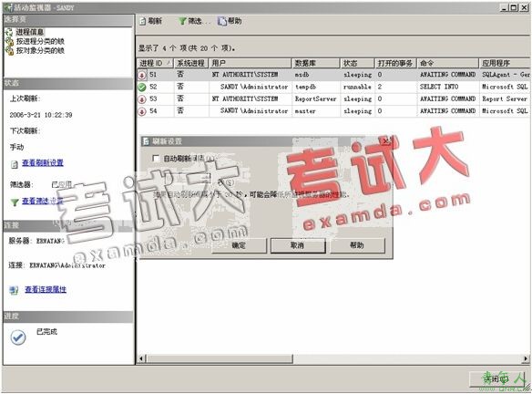The width and height of the screenshot is (532, 394).
Task: Select Locks by Object (按对象分类的锁) page
Action: (x=40, y=50)
